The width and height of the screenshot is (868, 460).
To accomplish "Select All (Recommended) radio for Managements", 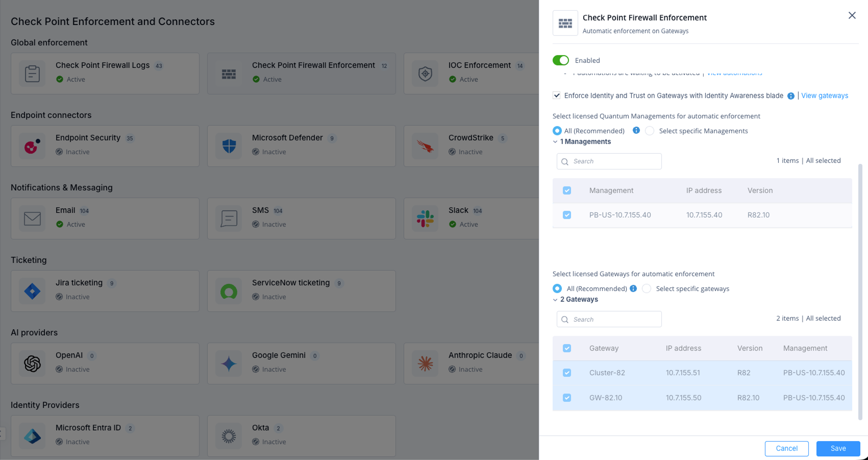I will click(x=557, y=130).
